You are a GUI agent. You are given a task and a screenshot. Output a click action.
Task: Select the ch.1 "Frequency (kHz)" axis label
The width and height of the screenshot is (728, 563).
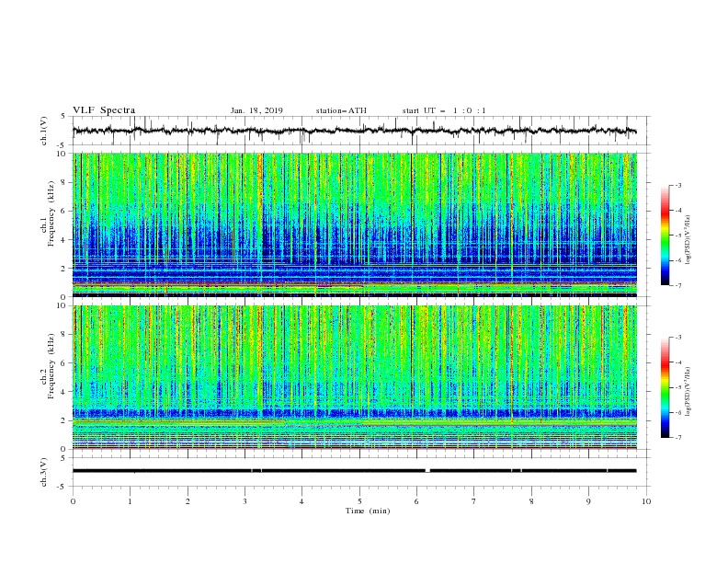click(x=51, y=213)
